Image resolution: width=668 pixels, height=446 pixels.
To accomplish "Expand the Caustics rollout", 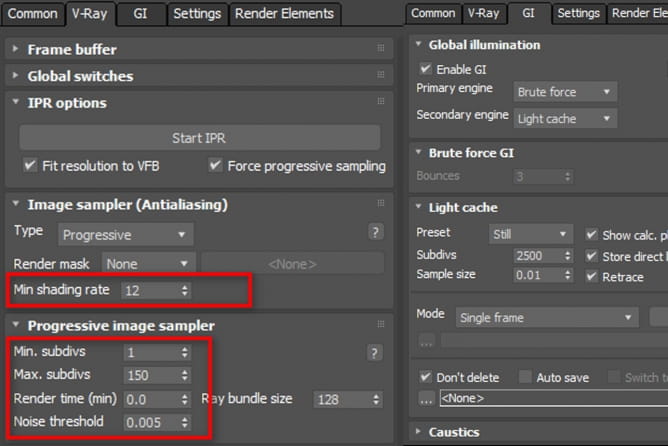I will (453, 432).
